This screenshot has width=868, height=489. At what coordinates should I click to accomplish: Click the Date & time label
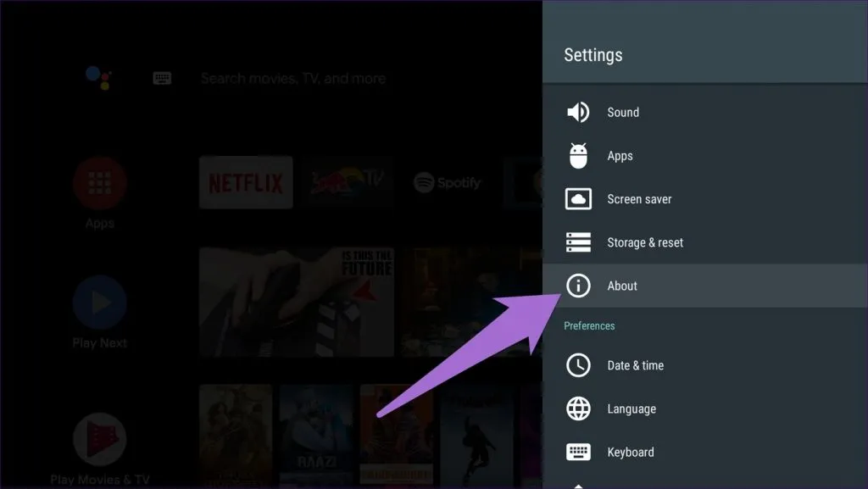click(x=635, y=365)
